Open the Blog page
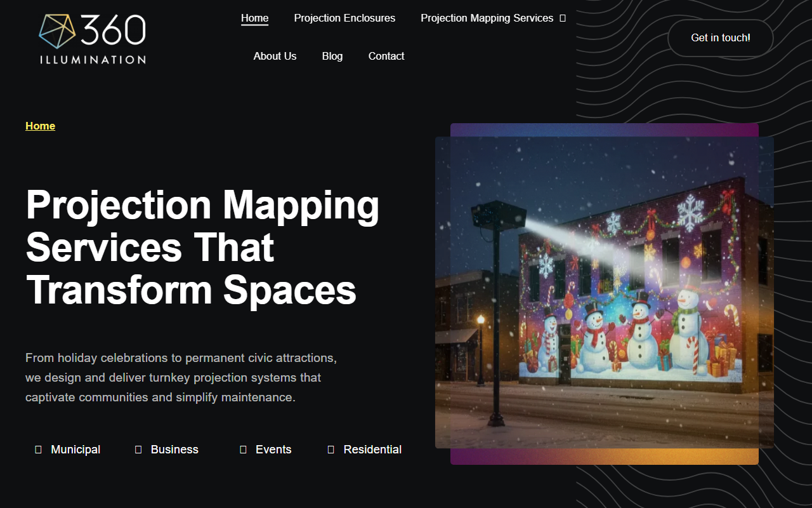The image size is (812, 508). (332, 56)
